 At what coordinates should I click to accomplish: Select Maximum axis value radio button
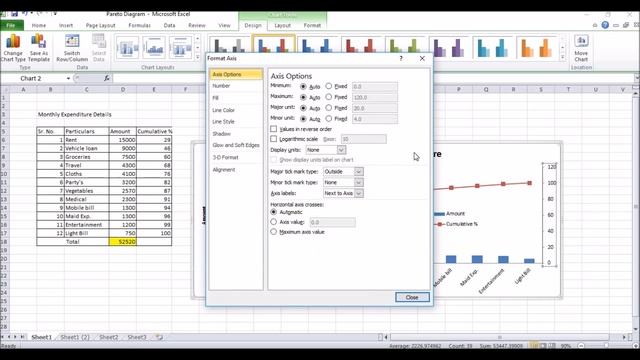click(x=273, y=231)
